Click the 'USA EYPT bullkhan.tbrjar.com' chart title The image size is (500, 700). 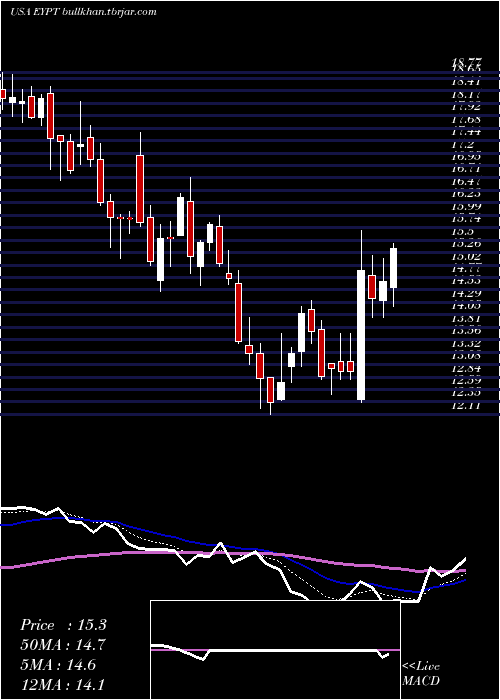[x=83, y=12]
